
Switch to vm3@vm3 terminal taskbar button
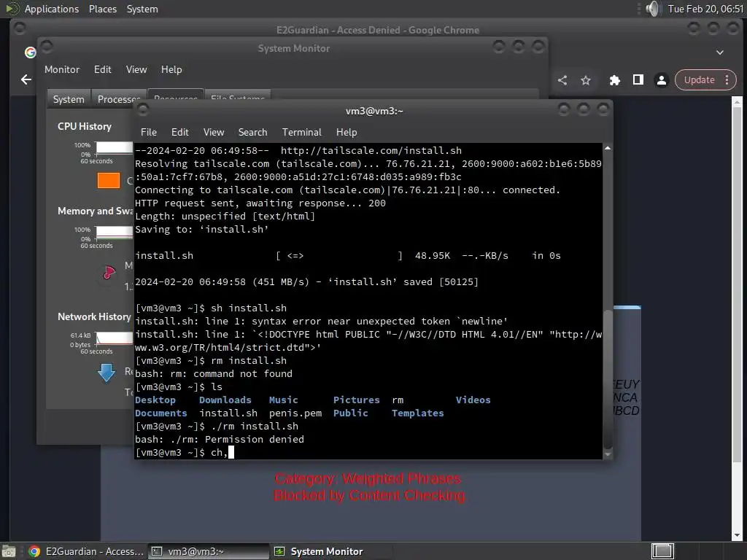tap(208, 551)
